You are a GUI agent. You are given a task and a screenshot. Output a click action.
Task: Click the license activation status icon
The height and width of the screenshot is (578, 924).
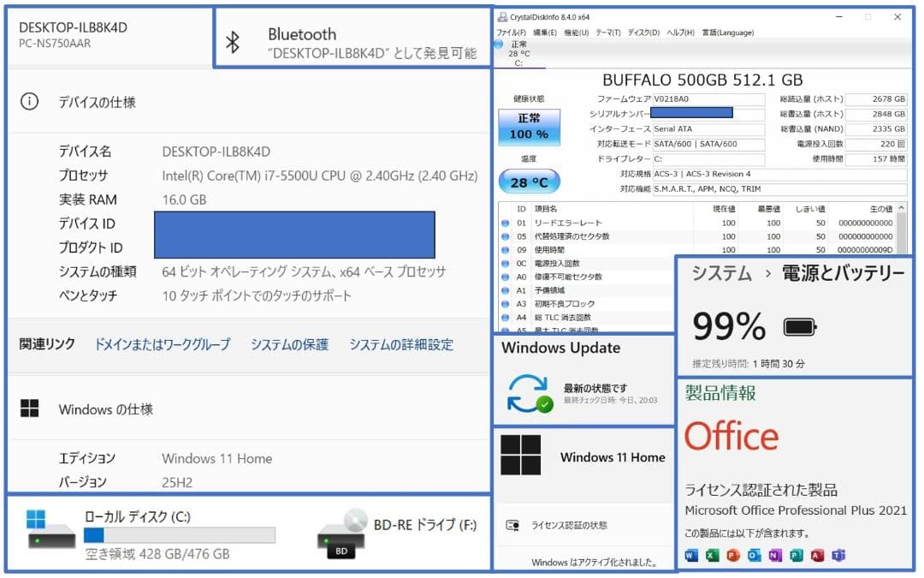point(512,526)
